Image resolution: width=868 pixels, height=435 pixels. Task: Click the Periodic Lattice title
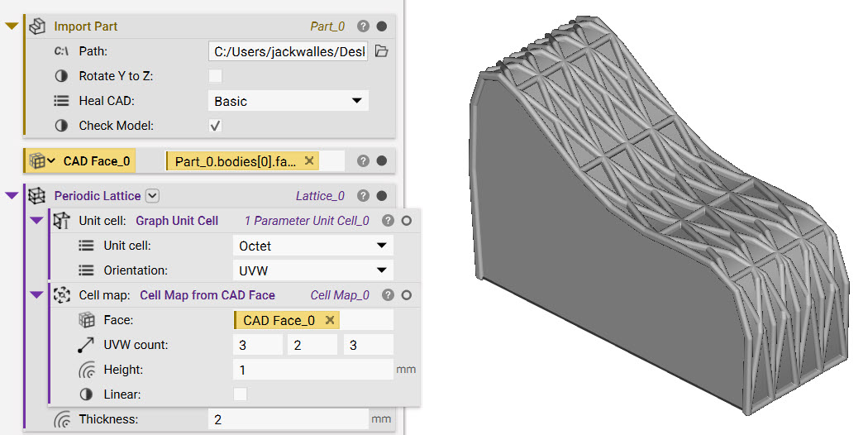[98, 196]
